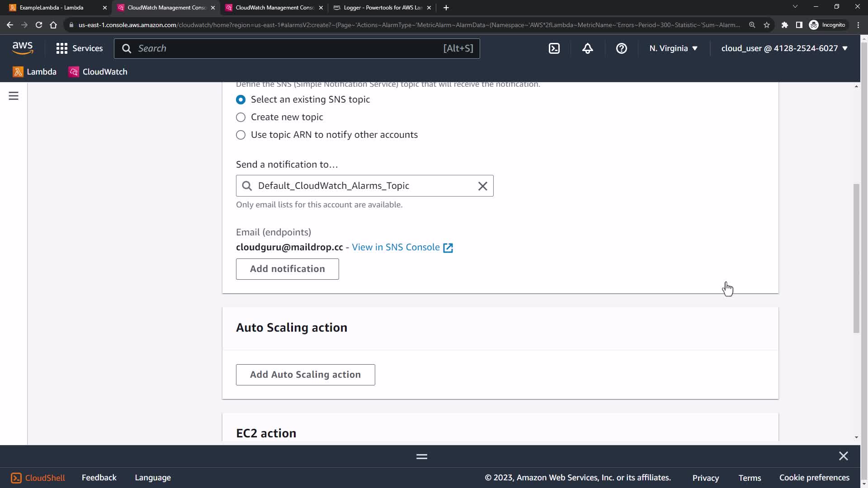Image resolution: width=868 pixels, height=488 pixels.
Task: Expand the cloud_user account menu
Action: pos(784,48)
